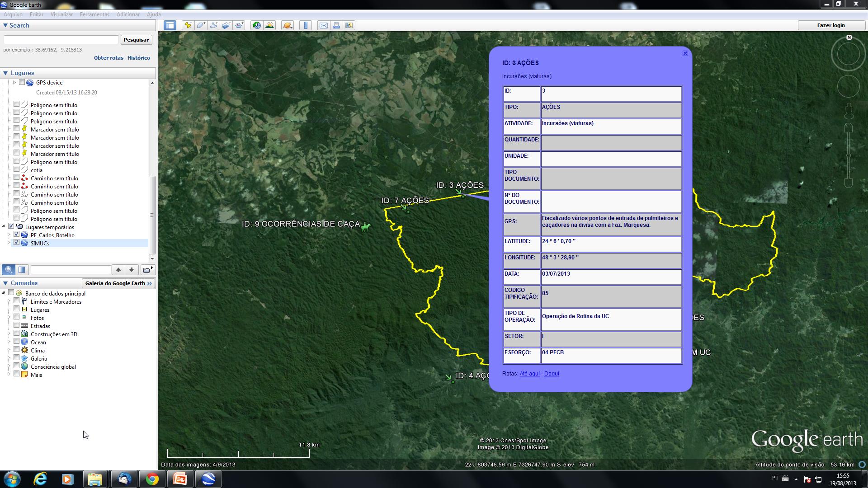Close the ID 3 AÇÕES balloon
This screenshot has width=868, height=488.
(685, 53)
